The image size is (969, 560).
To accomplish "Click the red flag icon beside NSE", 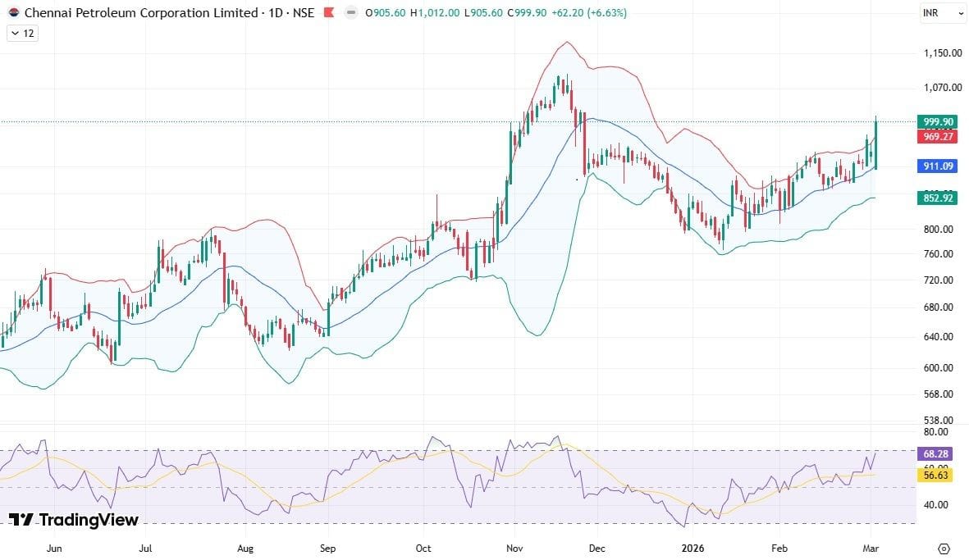I will point(329,12).
